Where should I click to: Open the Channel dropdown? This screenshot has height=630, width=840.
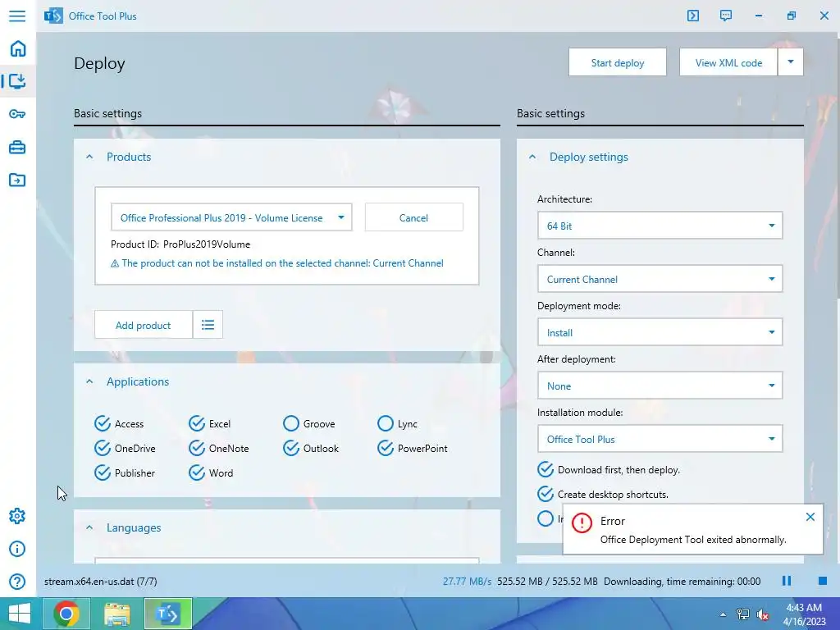[660, 279]
